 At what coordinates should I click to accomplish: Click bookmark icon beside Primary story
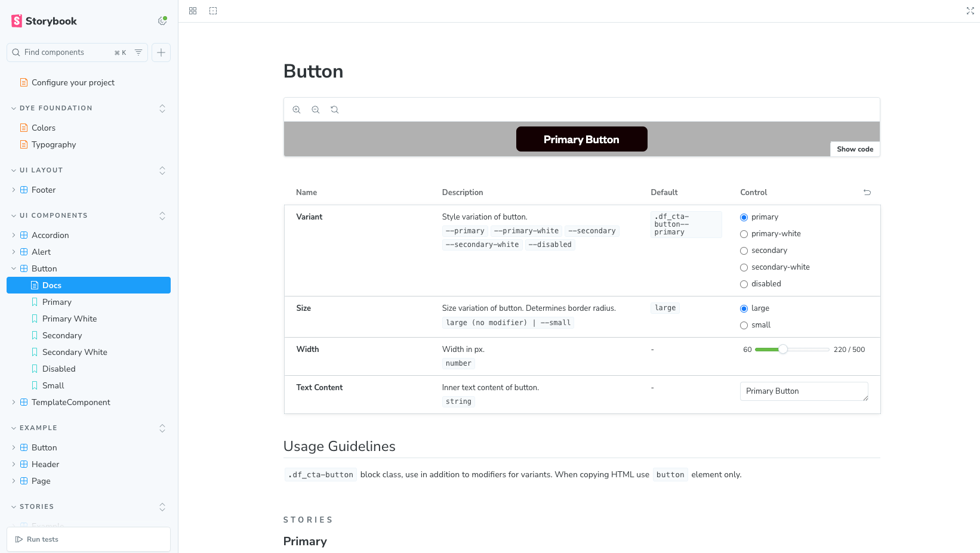(x=35, y=302)
